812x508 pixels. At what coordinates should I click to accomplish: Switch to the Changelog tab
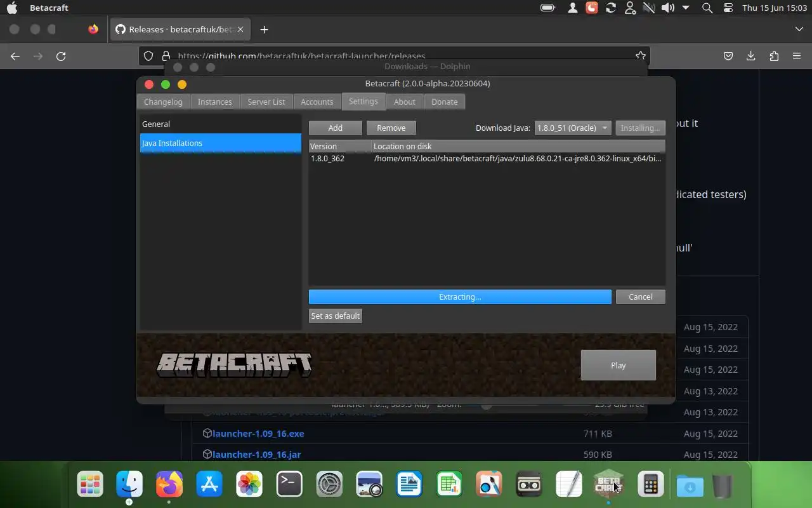click(x=163, y=102)
